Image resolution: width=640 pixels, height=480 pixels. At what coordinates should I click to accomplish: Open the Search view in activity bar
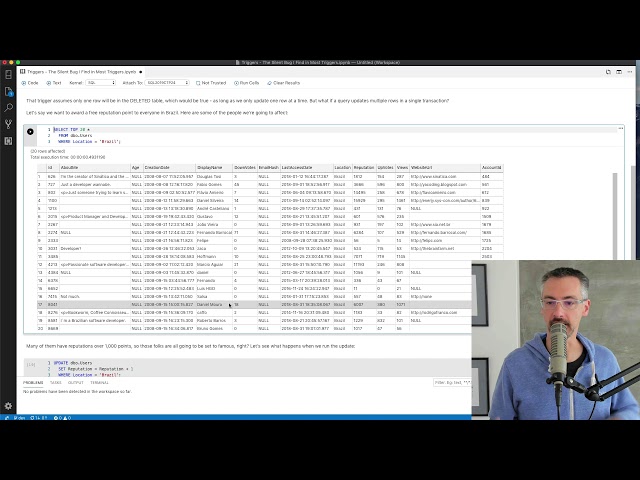(x=8, y=108)
